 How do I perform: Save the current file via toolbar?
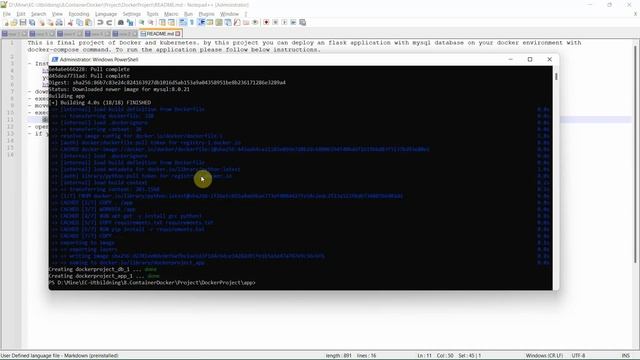tap(23, 22)
